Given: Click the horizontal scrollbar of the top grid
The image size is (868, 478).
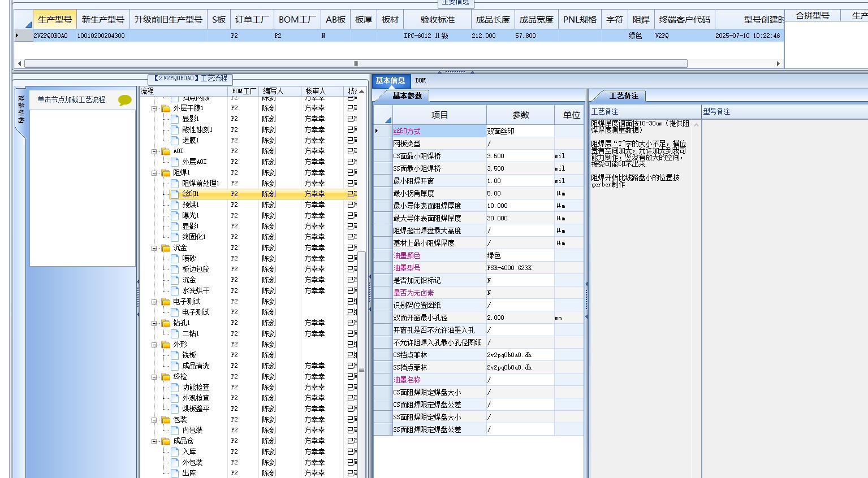Looking at the screenshot, I should click(x=356, y=63).
